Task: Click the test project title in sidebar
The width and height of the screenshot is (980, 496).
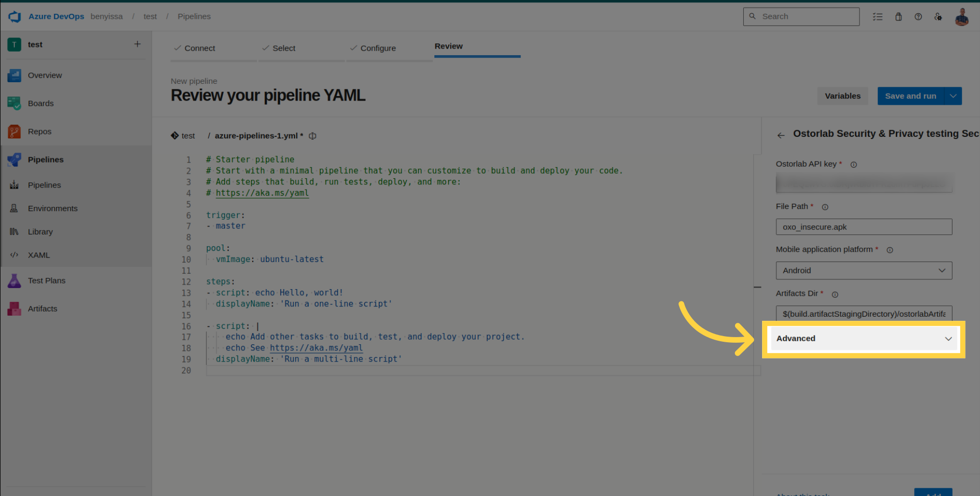Action: 35,44
